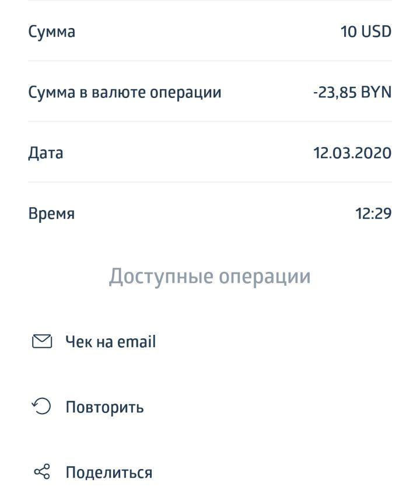420x504 pixels.
Task: Select the 'Чек на email' option
Action: 110,342
